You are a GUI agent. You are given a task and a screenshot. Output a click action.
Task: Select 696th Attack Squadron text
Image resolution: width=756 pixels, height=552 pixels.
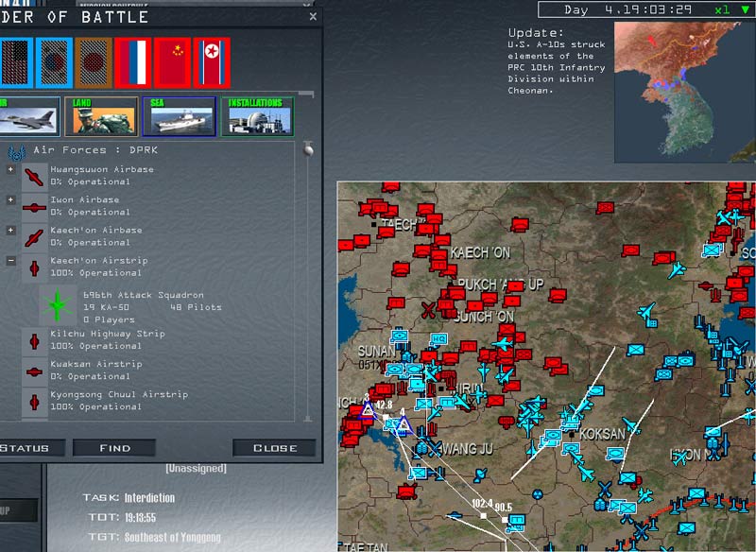[144, 295]
